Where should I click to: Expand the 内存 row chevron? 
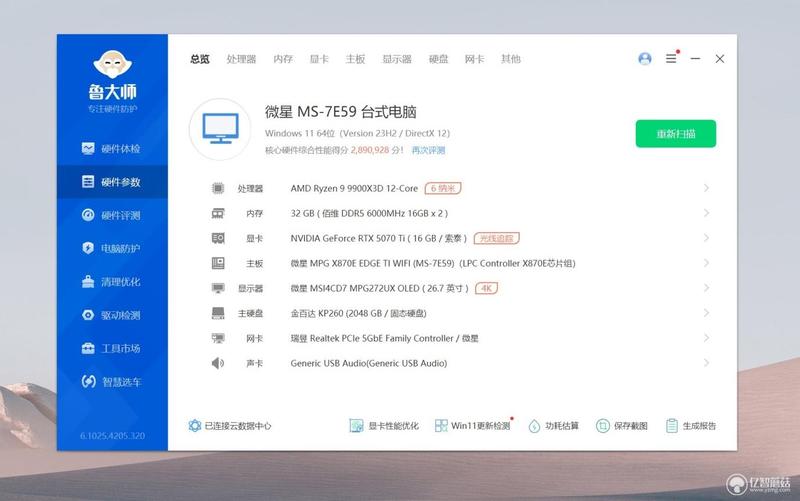click(706, 213)
